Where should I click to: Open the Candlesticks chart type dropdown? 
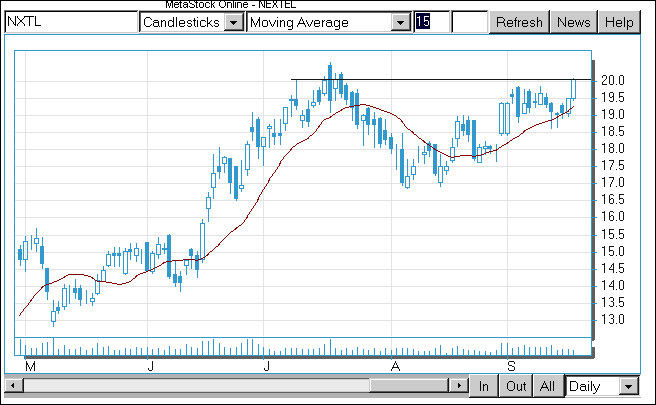234,22
